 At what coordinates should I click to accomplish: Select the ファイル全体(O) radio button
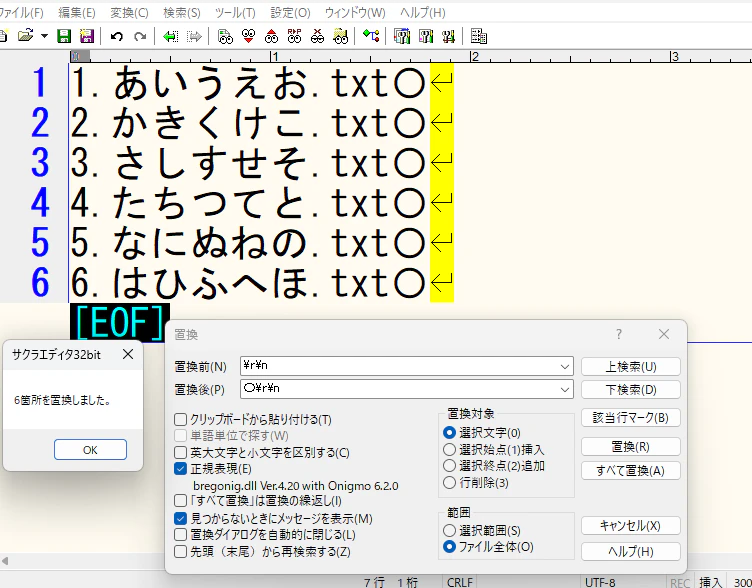point(449,547)
